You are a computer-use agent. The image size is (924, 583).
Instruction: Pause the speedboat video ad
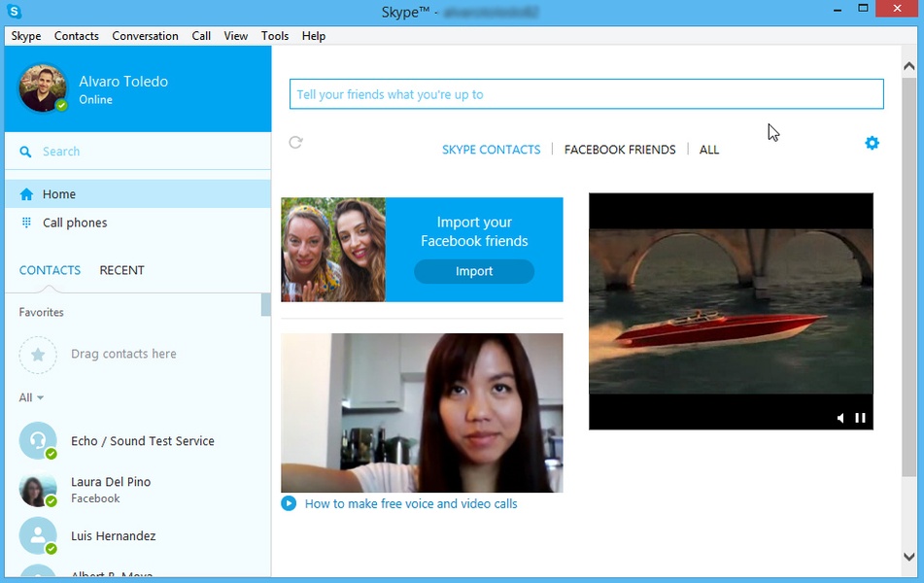860,418
